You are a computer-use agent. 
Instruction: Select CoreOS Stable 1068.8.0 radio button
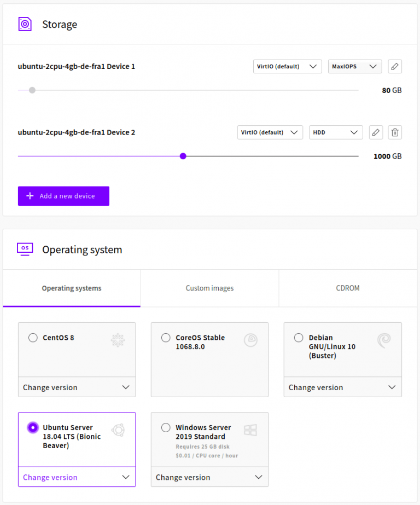[166, 338]
